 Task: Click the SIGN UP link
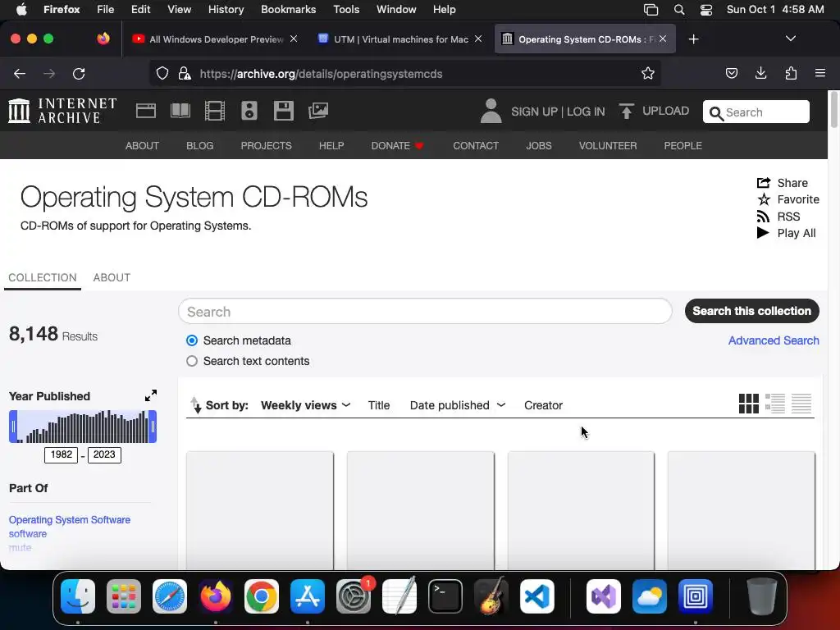click(534, 112)
